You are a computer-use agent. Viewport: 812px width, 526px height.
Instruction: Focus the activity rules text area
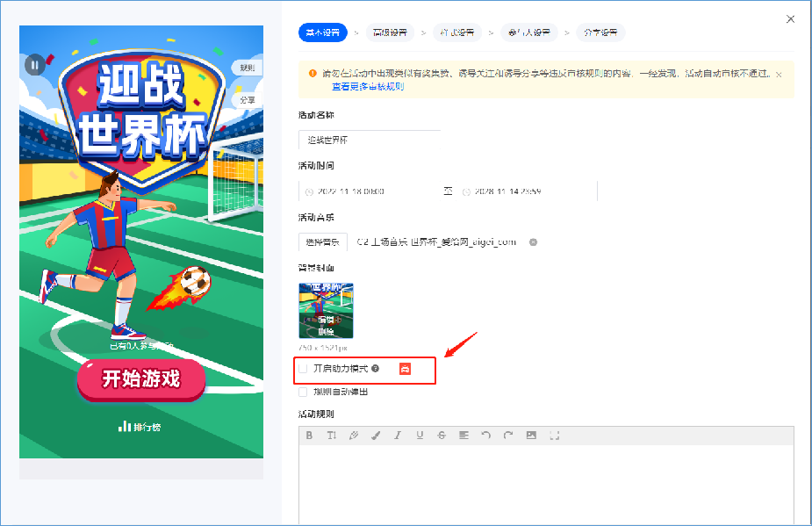click(x=546, y=485)
